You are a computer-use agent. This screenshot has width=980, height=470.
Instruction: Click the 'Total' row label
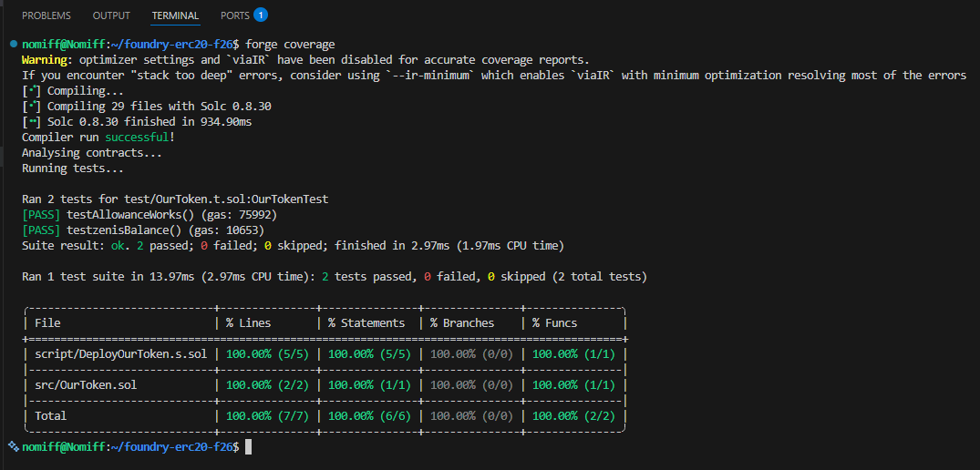(x=51, y=415)
